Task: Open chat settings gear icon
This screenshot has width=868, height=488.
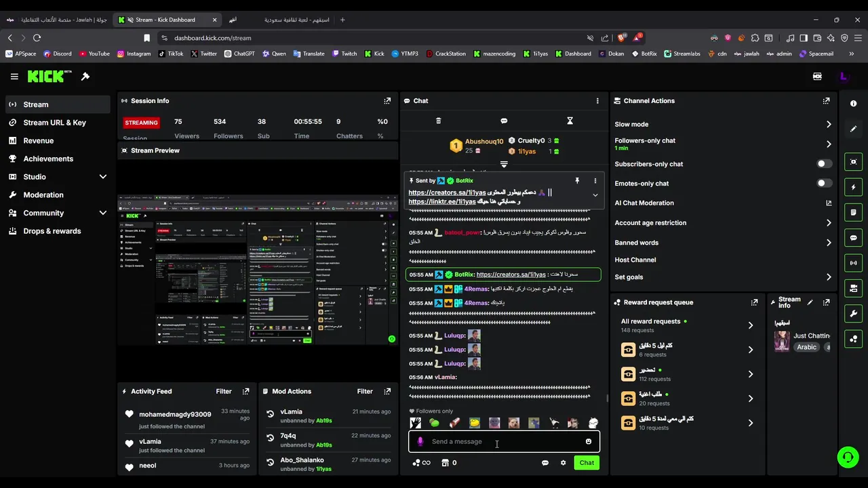Action: click(x=563, y=463)
